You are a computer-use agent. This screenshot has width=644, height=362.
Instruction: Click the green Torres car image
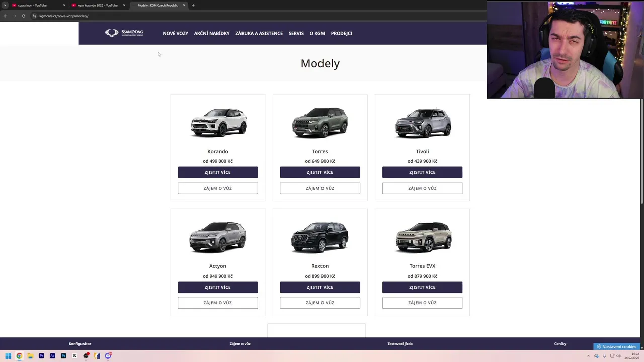[320, 122]
